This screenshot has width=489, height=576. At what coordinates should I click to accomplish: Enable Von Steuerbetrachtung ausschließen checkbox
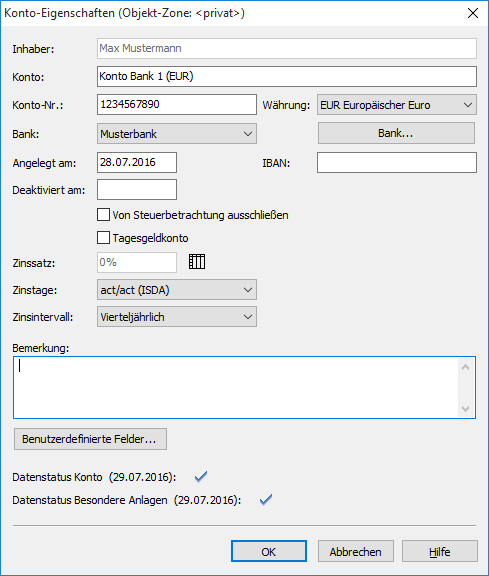tap(103, 215)
